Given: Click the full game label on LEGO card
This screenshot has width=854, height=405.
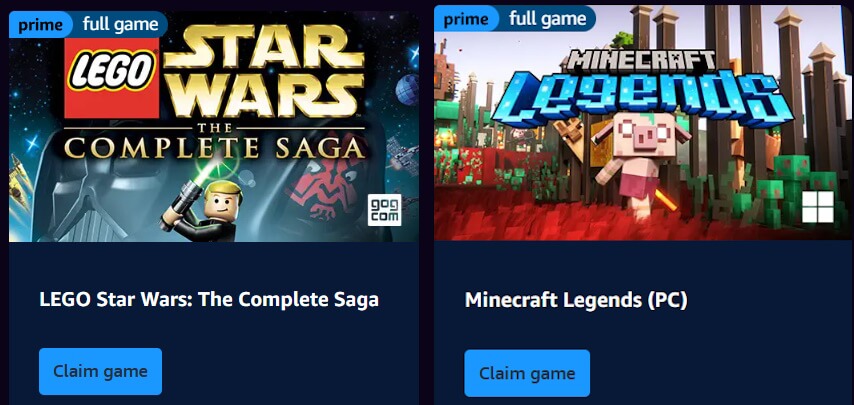Looking at the screenshot, I should click(121, 24).
